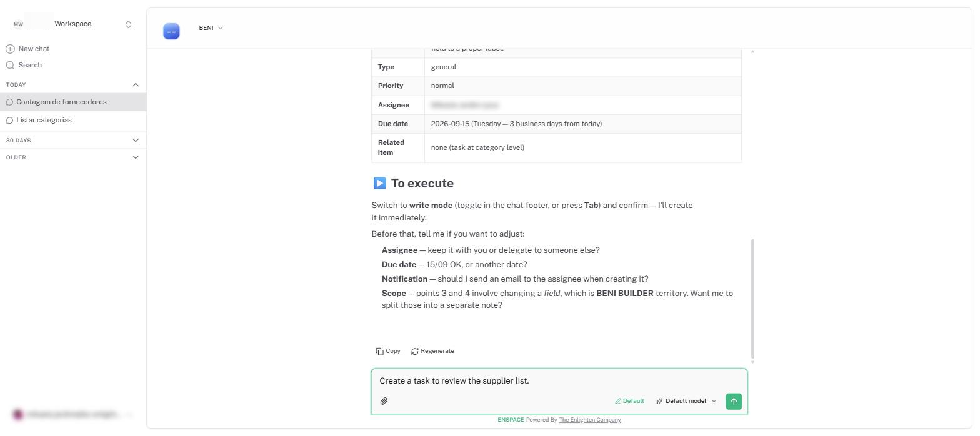Click the chat bubble icon beside Contagem de fornecedores
Viewport: 980px width, 436px height.
pos(9,102)
